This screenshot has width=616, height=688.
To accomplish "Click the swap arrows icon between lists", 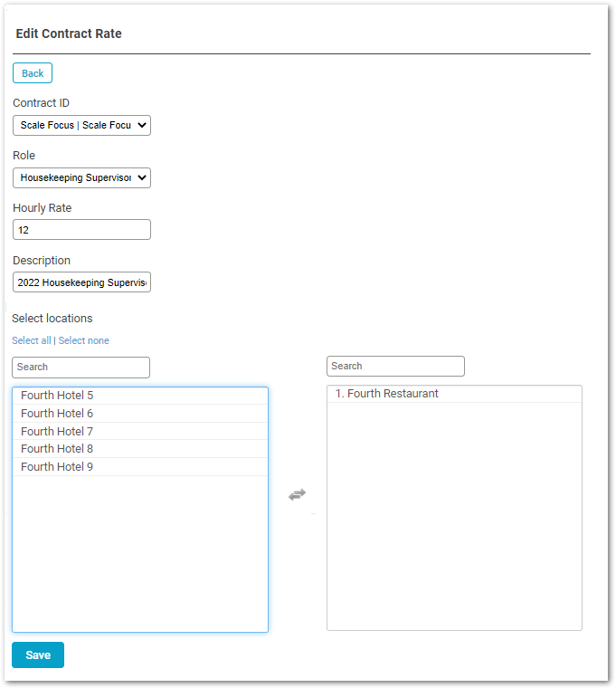I will (297, 494).
